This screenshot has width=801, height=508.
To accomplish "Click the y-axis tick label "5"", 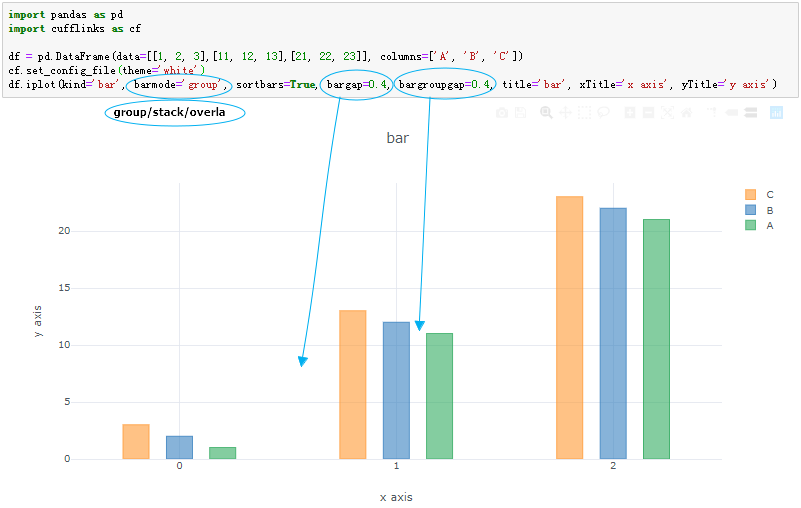I will pyautogui.click(x=67, y=402).
